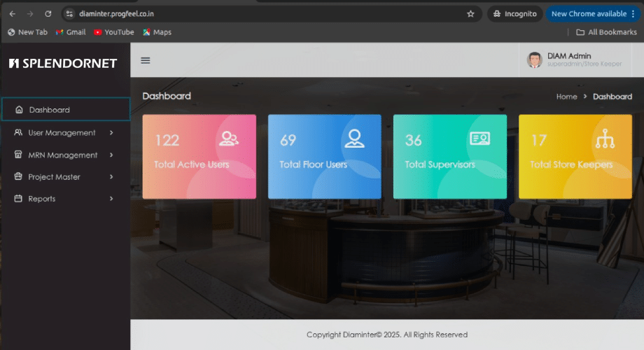
Task: Click the Project Master box icon
Action: pos(18,177)
